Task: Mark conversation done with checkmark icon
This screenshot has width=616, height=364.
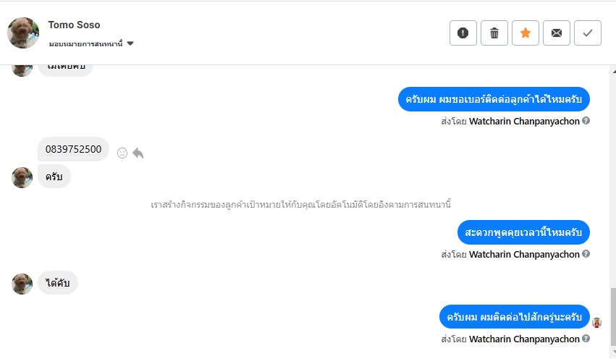Action: coord(588,33)
